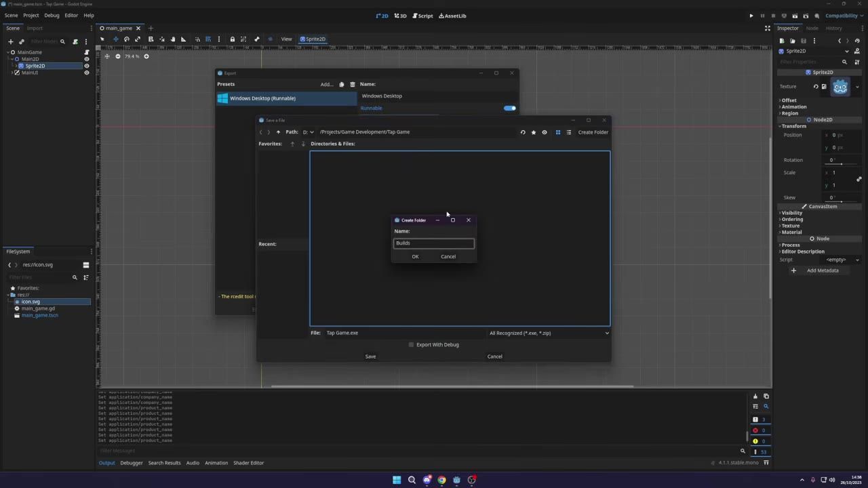
Task: Select the Select Mode arrow tool
Action: pyautogui.click(x=102, y=39)
